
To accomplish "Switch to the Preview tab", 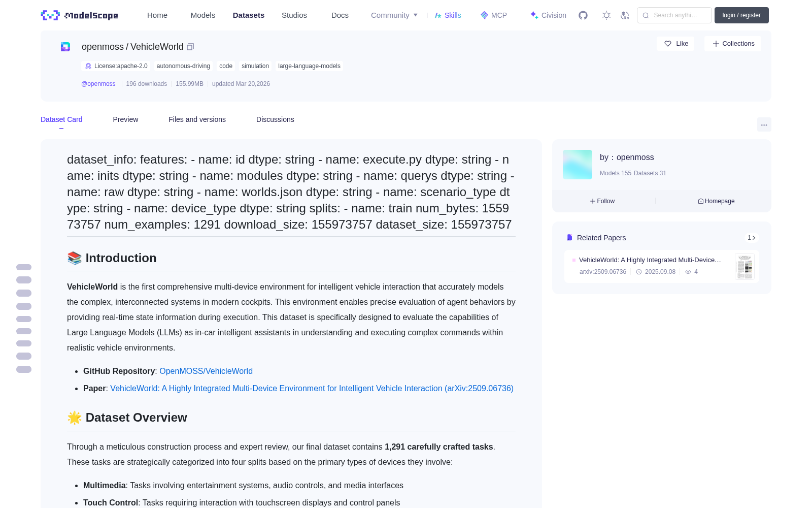I will tap(125, 119).
